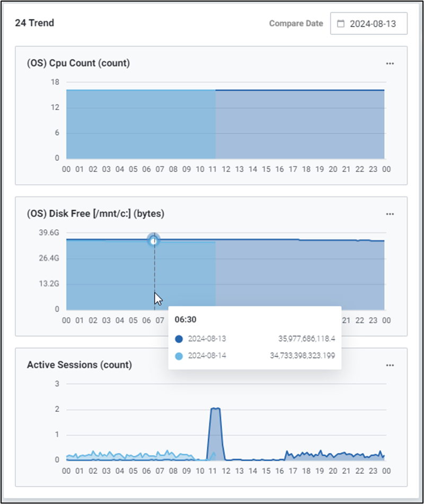Click the Active Sessions peak at hour 11
The image size is (424, 504).
pos(215,409)
